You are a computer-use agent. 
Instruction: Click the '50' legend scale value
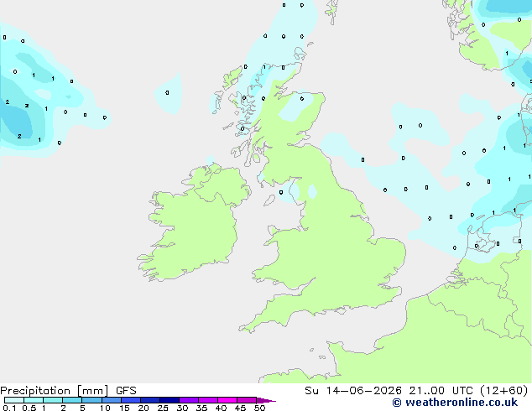tap(259, 408)
